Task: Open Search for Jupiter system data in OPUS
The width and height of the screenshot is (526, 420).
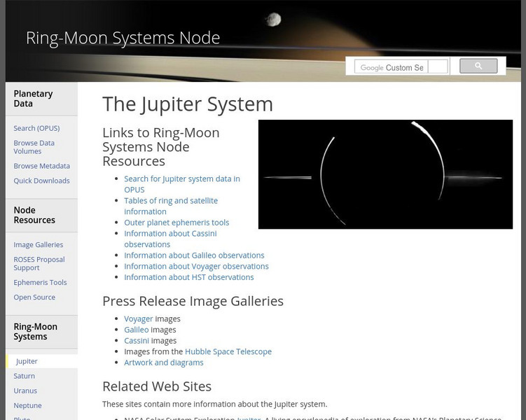Action: click(x=182, y=184)
